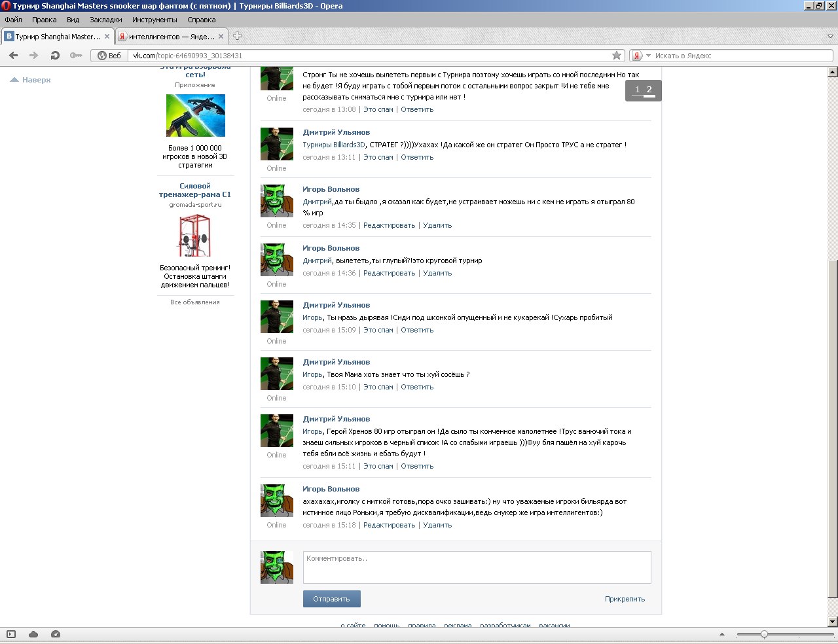
Task: Edit the 14:36 comment
Action: coord(389,273)
